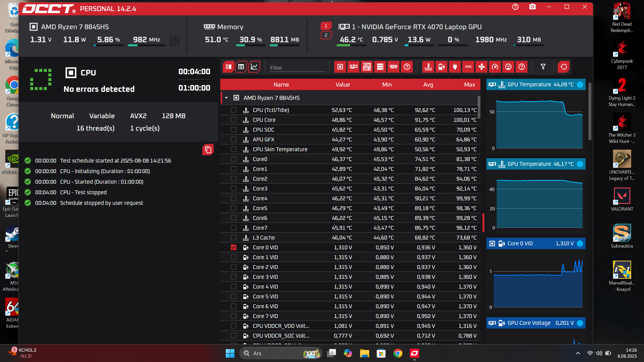
Task: Uncheck the Core 0 VID checkbox
Action: (x=234, y=247)
